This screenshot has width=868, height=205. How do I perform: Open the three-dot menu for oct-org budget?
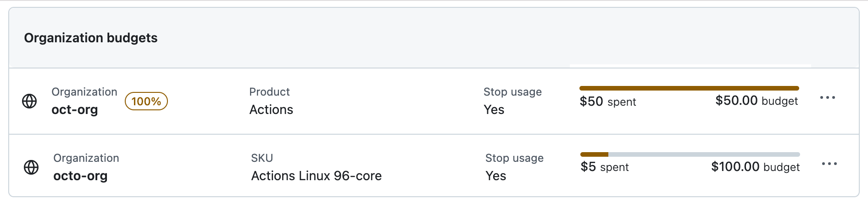click(828, 97)
